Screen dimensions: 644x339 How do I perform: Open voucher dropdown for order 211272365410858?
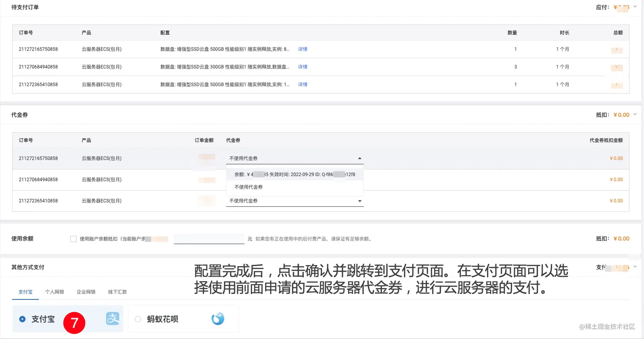(295, 201)
